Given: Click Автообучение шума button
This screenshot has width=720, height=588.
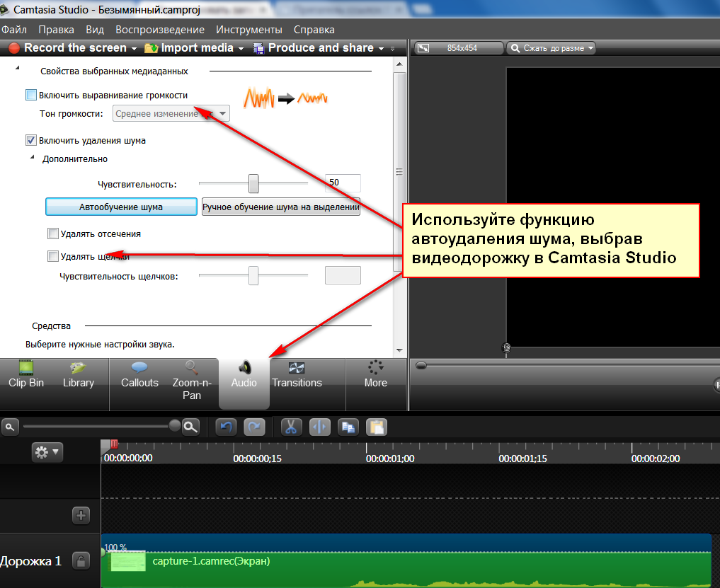Looking at the screenshot, I should tap(121, 207).
